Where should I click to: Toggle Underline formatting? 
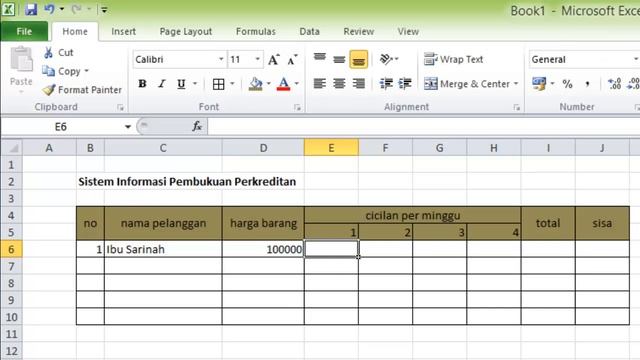click(x=181, y=84)
